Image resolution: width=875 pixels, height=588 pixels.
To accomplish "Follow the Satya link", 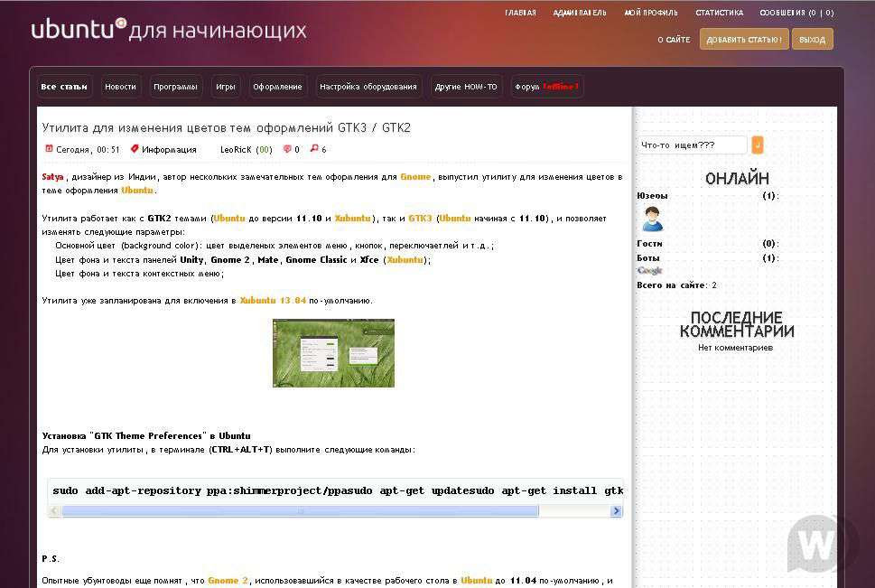I will 52,177.
